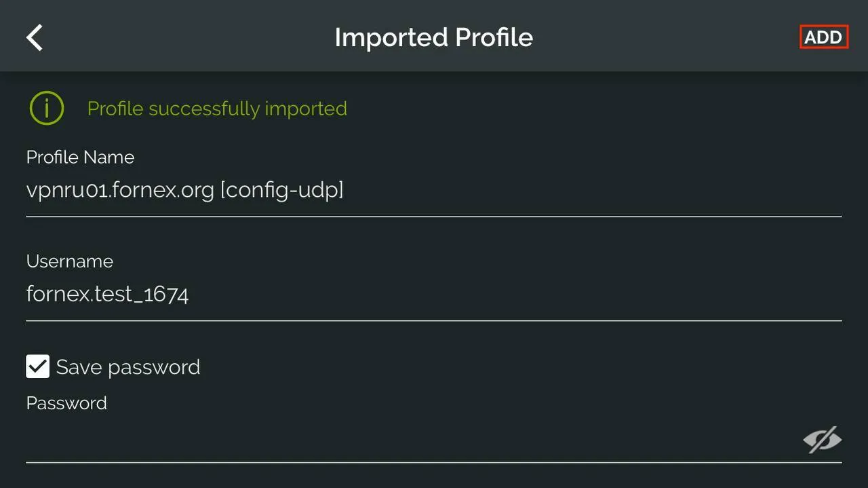Click the Profile Name label
The image size is (868, 488).
click(80, 157)
